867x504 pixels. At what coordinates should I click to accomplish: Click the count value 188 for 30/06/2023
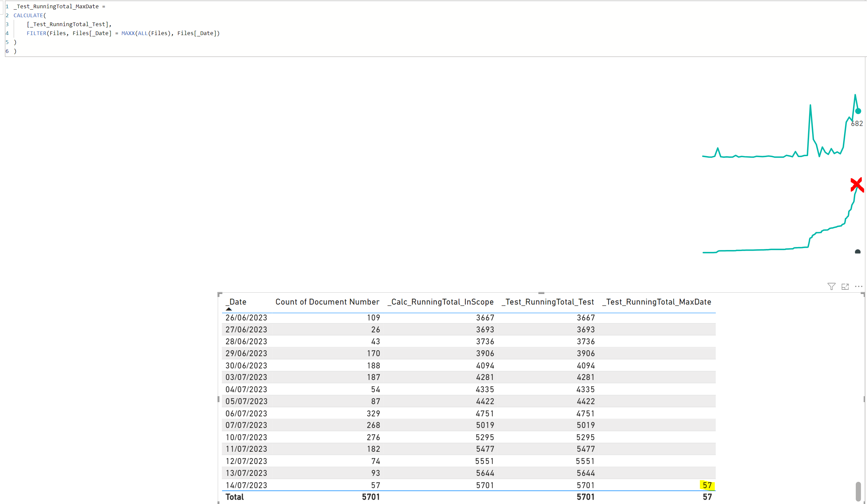(373, 365)
